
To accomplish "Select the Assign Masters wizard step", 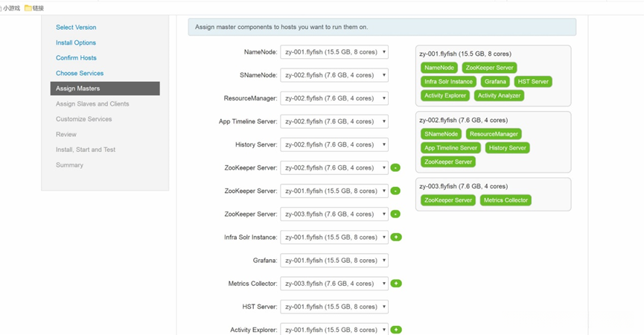I will (x=78, y=89).
